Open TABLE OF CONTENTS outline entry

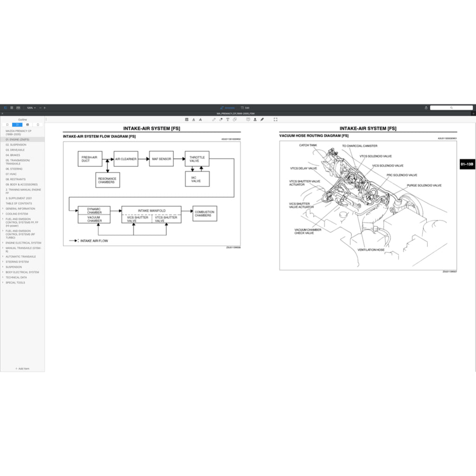coord(19,204)
